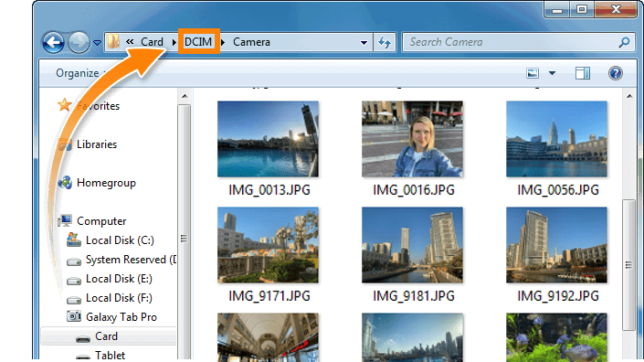Click the IMG_9181.JPG file name
644x362 pixels.
pos(414,296)
